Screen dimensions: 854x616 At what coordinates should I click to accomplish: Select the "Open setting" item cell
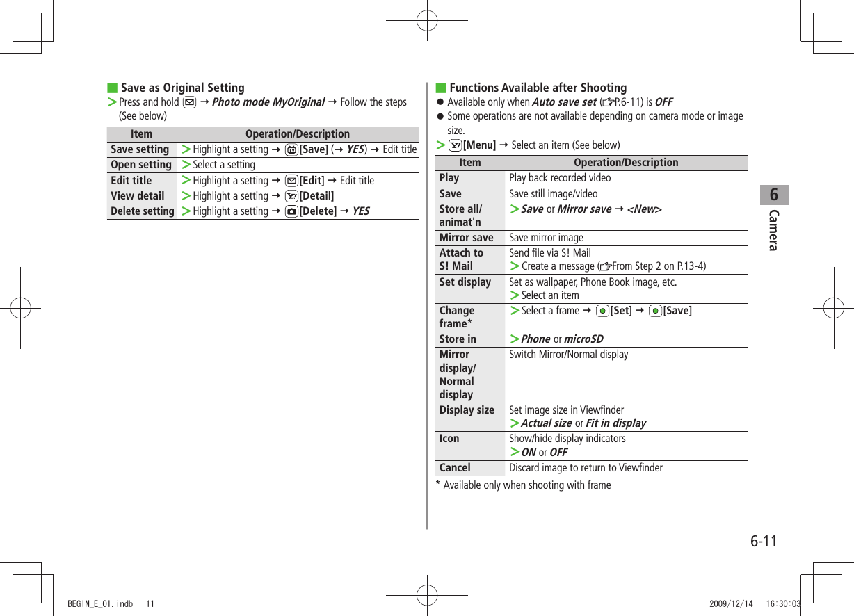point(142,165)
